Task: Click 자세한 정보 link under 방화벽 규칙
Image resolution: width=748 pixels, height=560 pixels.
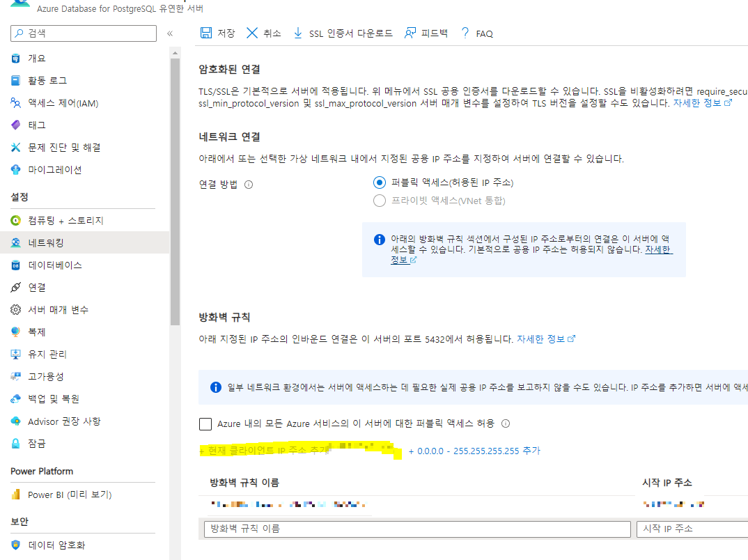Action: pyautogui.click(x=546, y=339)
